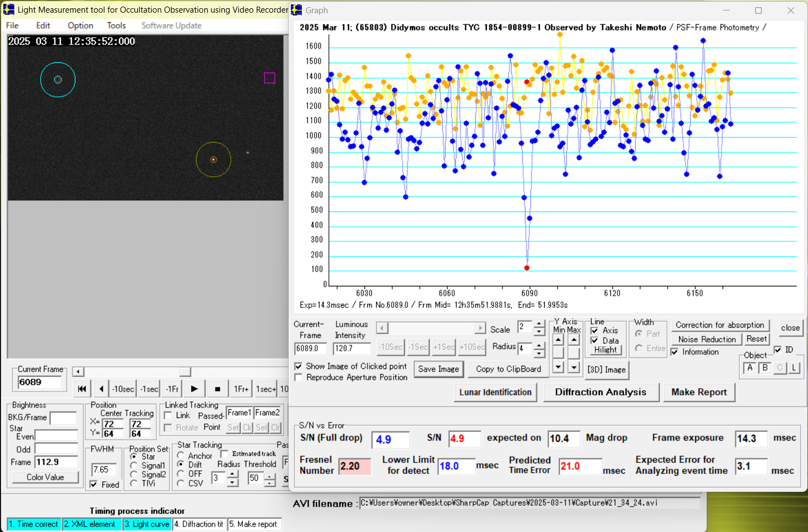
Task: Stop the video playback
Action: [218, 389]
